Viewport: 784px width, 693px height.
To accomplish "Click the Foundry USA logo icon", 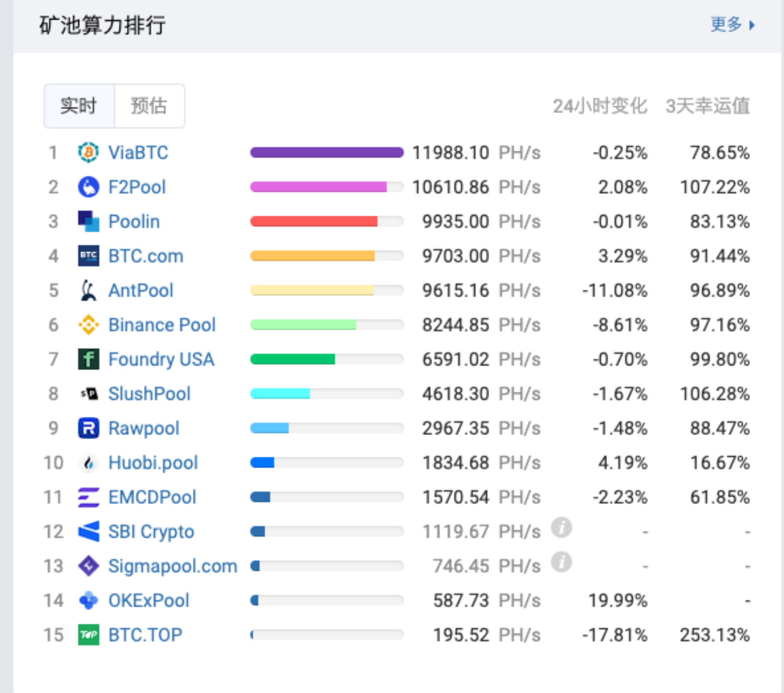I will point(89,359).
